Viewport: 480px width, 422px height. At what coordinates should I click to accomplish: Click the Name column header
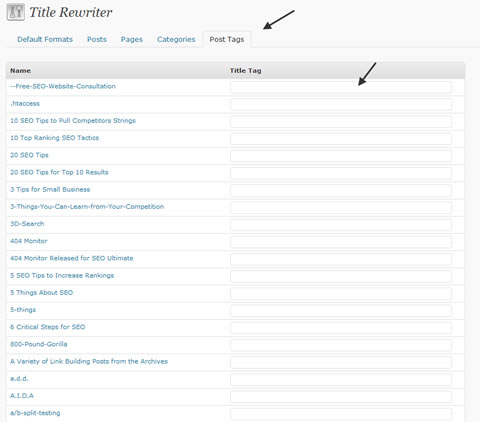[x=20, y=71]
